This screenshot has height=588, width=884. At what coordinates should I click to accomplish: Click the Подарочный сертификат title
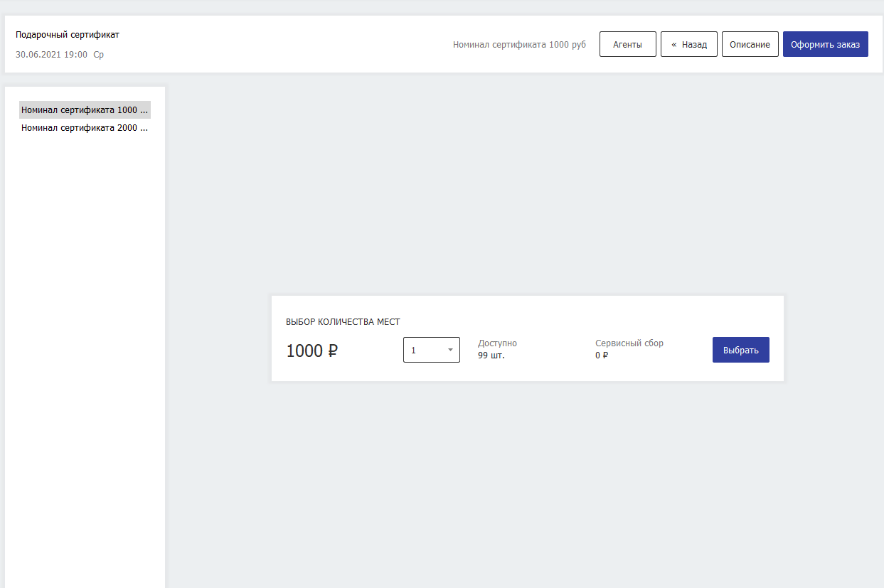[x=68, y=34]
